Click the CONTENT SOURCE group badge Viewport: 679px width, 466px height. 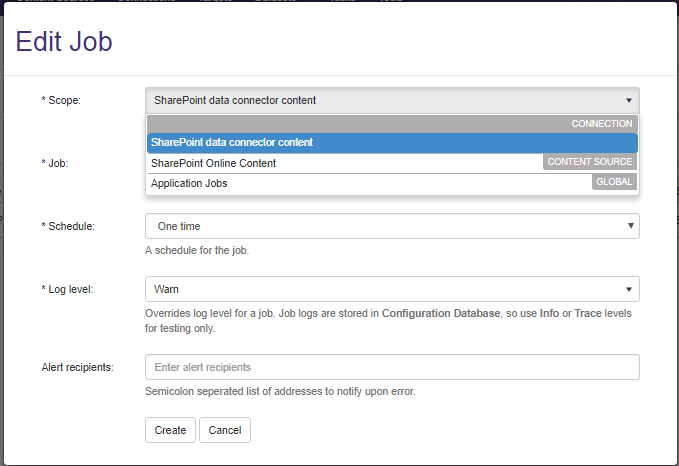point(589,162)
